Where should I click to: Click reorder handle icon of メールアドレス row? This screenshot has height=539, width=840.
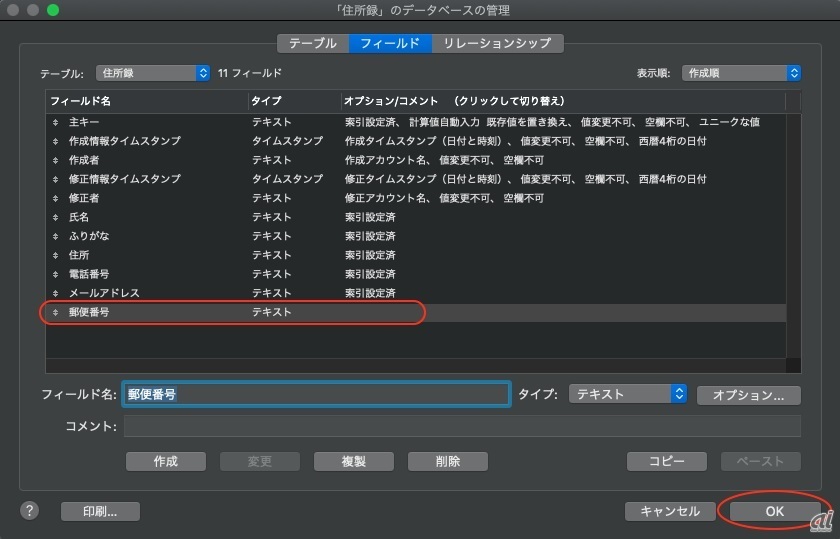[x=55, y=294]
